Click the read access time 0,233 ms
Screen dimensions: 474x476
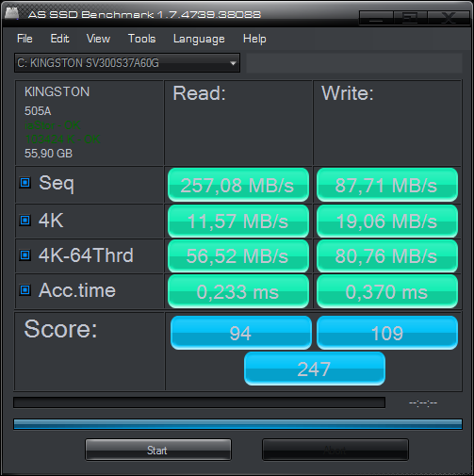(238, 291)
